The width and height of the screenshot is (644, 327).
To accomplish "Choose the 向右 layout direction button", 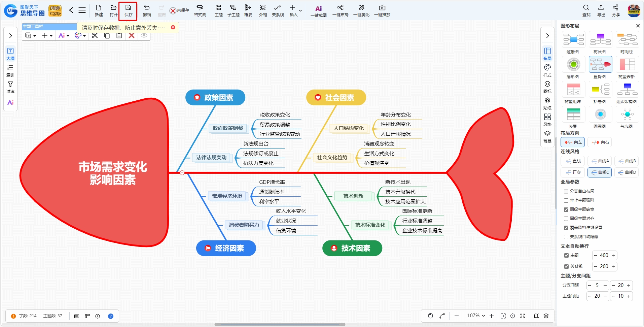I will (600, 142).
